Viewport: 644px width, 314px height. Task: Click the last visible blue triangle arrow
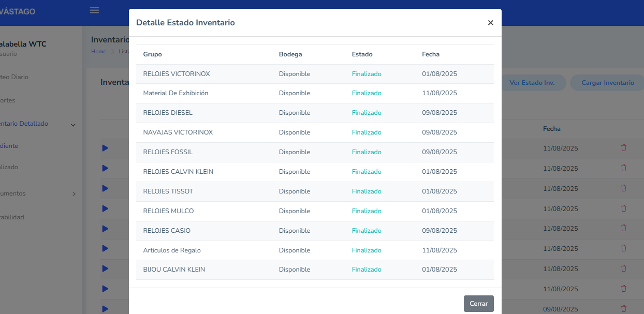105,309
